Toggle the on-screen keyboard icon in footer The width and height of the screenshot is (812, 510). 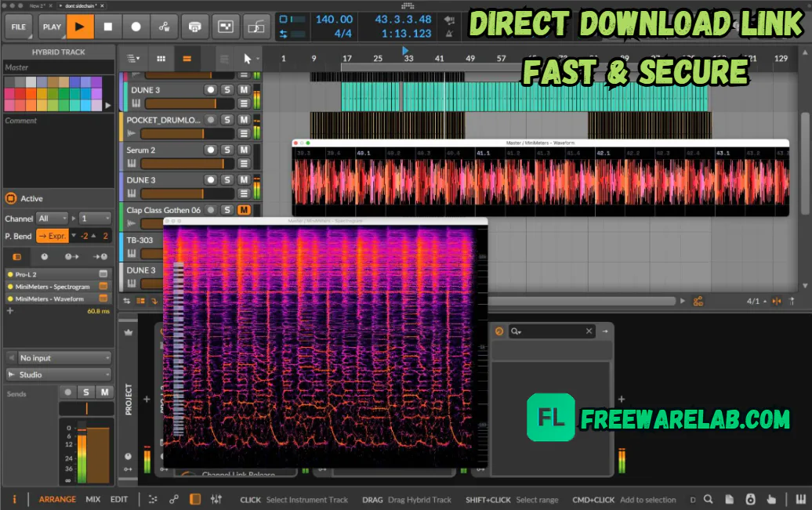[800, 499]
